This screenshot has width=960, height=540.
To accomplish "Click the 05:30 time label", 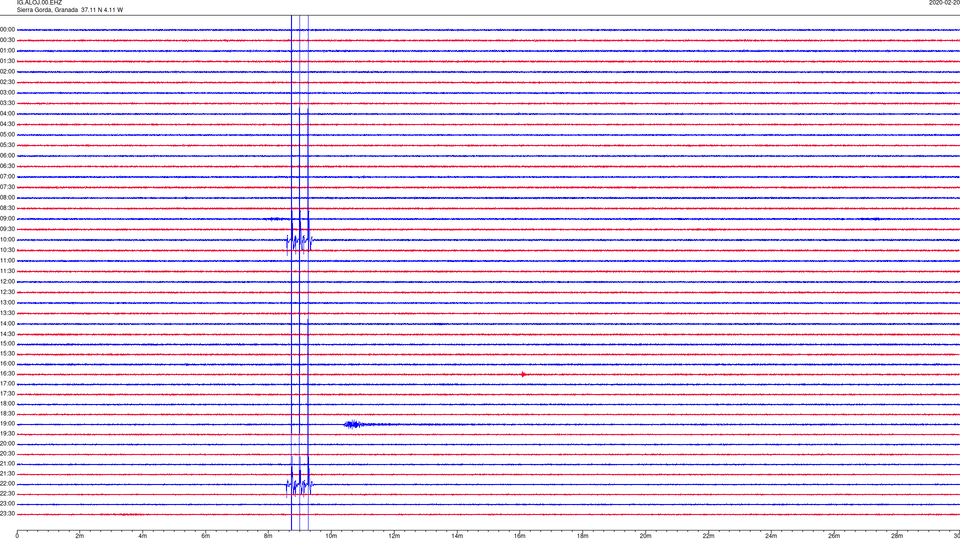I will point(7,145).
